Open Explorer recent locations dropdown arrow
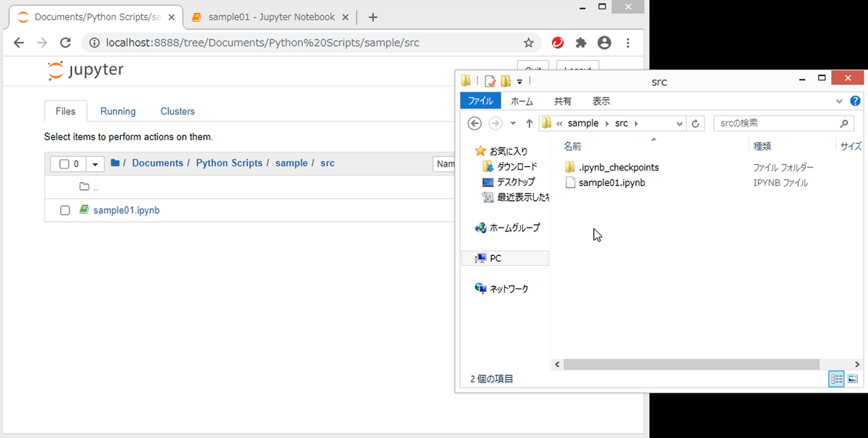The image size is (868, 438). tap(513, 124)
